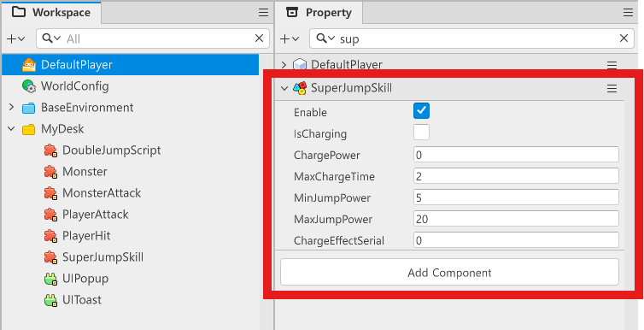The height and width of the screenshot is (330, 644).
Task: Open the SuperJumpSkill component options menu
Action: pos(612,88)
